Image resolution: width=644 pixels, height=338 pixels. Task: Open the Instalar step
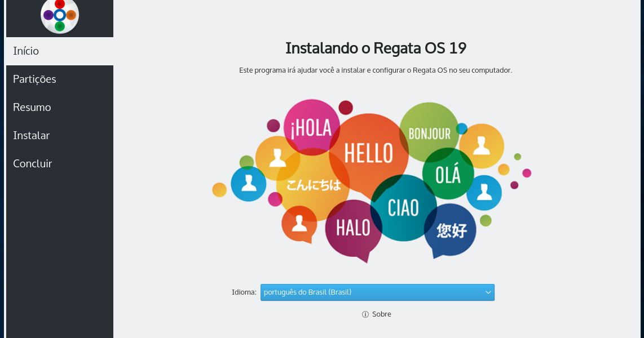[31, 135]
